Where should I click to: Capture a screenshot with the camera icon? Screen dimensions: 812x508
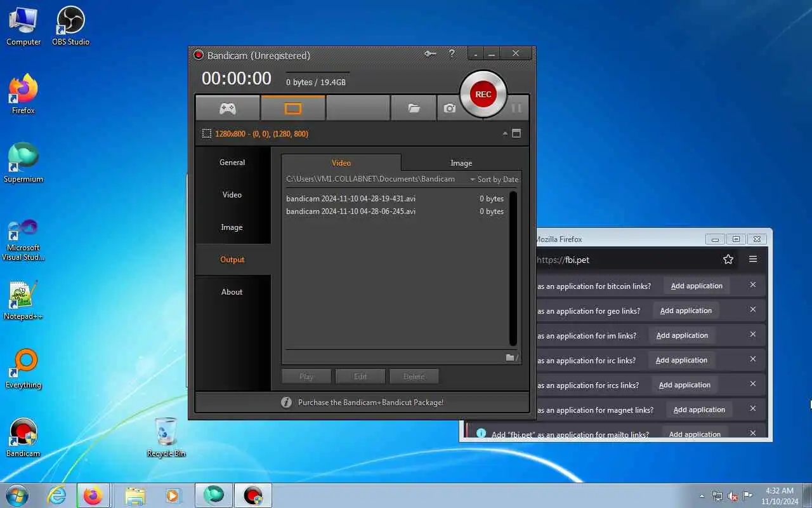coord(450,109)
